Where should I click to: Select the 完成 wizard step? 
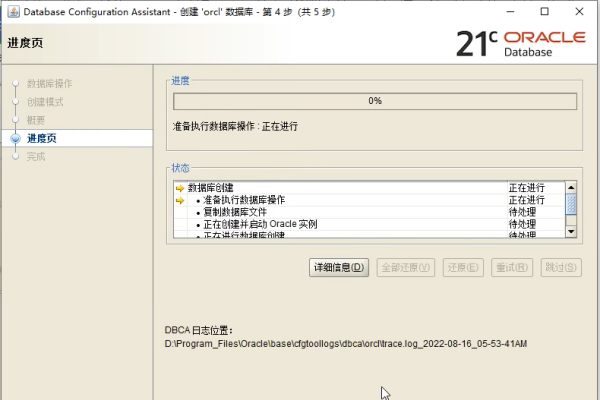tap(36, 157)
